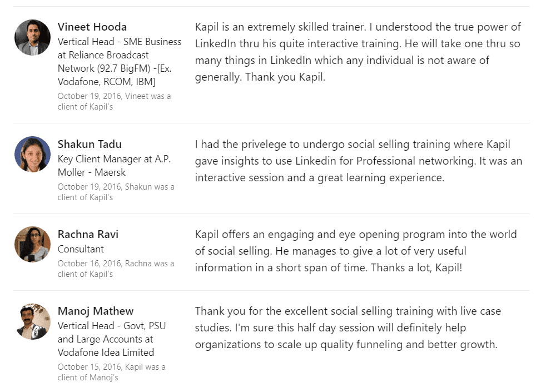Click recommendation text starting 'Thank you for the excellent'
546x392 pixels.
(x=348, y=328)
